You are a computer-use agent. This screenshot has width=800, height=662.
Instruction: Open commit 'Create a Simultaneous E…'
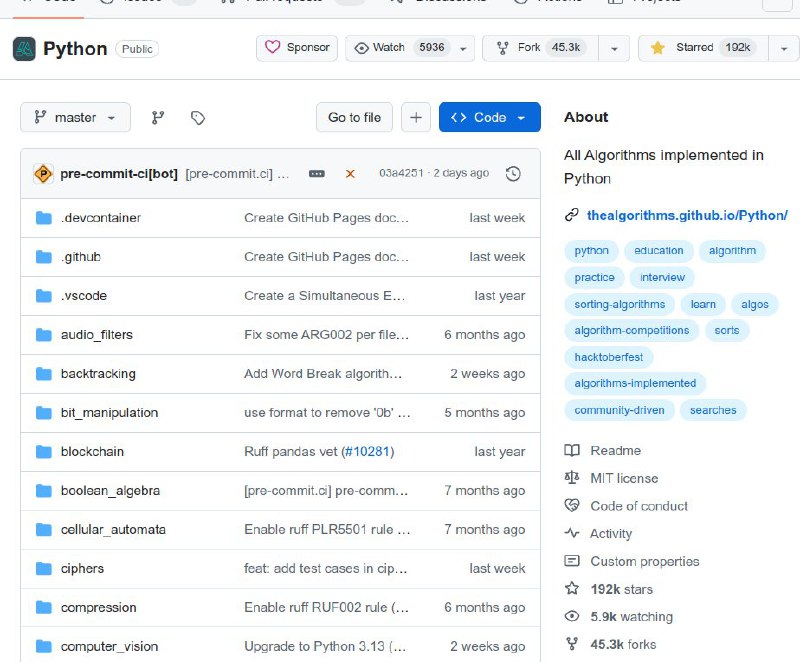pos(324,296)
